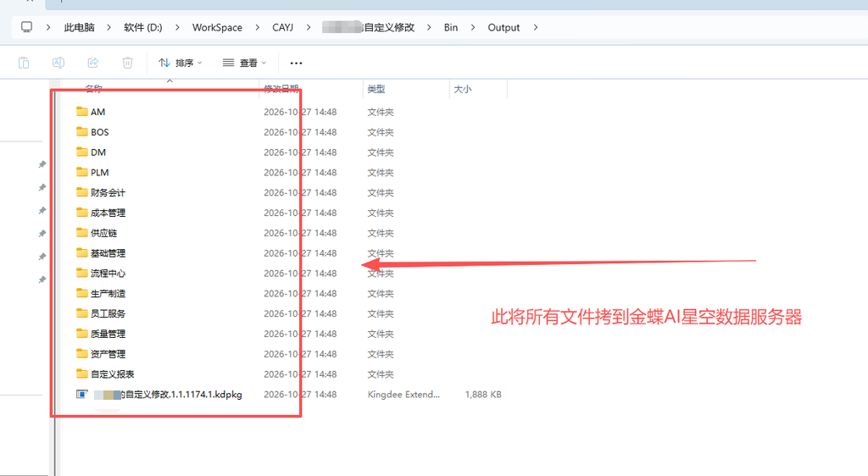Click 文件夹 type in 资产管理 row
This screenshot has height=476, width=868.
[381, 354]
